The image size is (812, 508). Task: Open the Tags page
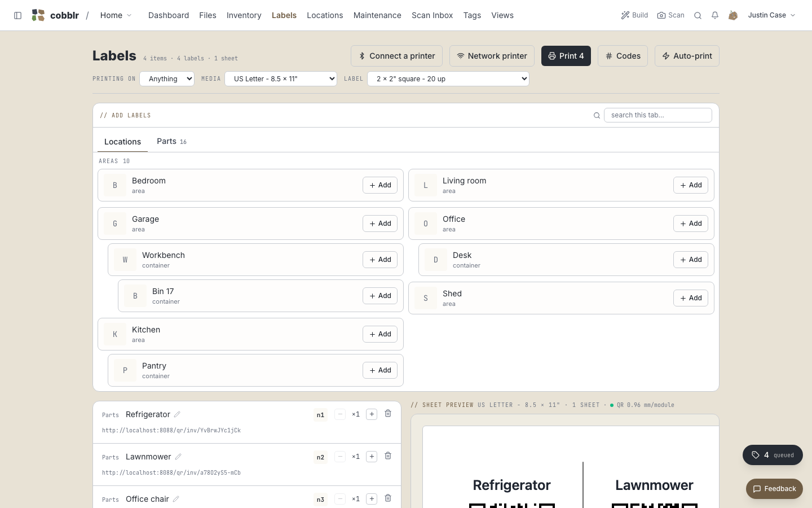click(x=472, y=15)
